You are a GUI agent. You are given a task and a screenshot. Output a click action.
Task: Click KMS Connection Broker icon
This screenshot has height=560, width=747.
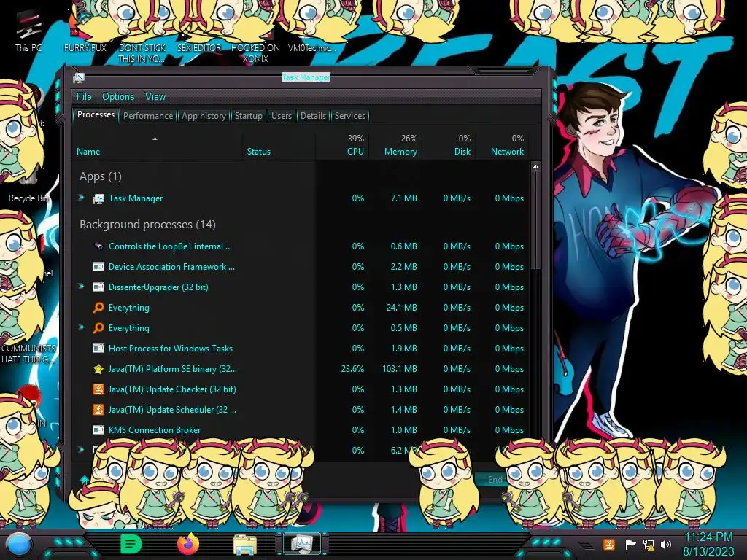[x=98, y=430]
